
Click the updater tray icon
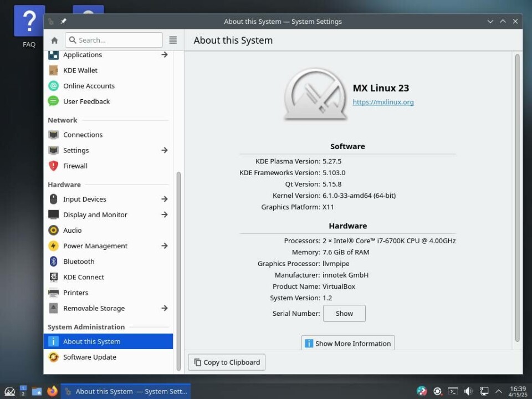(x=437, y=392)
